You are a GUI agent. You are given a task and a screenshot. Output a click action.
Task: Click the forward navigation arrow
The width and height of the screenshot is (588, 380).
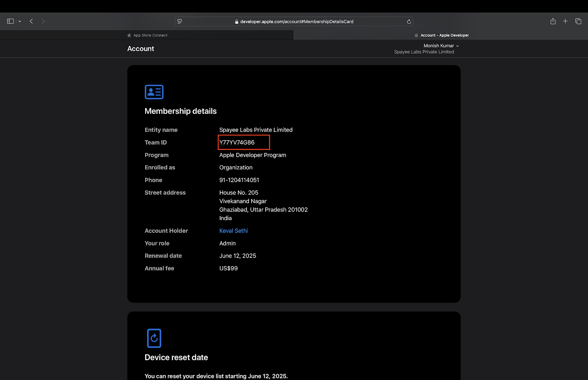click(x=43, y=21)
